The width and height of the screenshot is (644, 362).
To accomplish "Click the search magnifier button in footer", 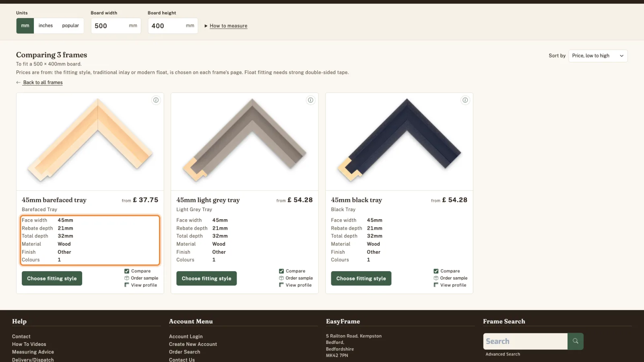I will [x=576, y=341].
